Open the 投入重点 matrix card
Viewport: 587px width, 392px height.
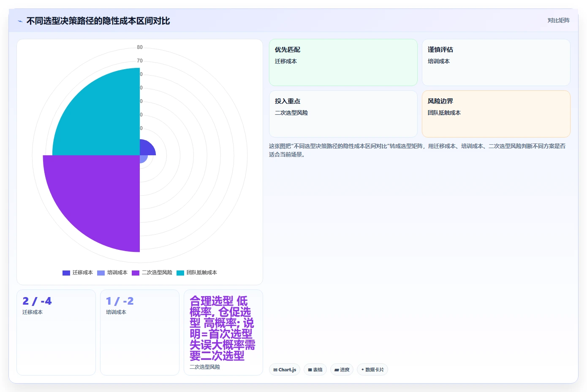[343, 114]
